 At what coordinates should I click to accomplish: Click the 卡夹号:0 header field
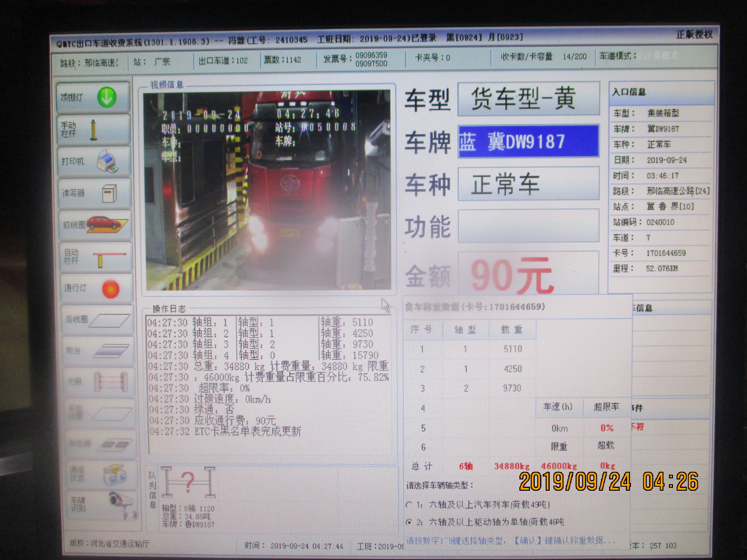pyautogui.click(x=433, y=58)
